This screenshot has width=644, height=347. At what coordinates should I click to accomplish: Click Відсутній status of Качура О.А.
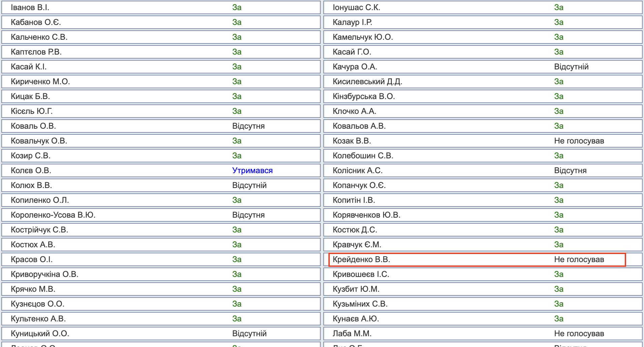click(572, 67)
